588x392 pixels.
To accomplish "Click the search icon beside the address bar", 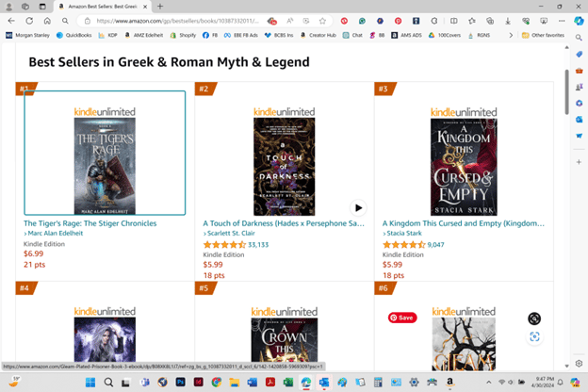I will 65,21.
